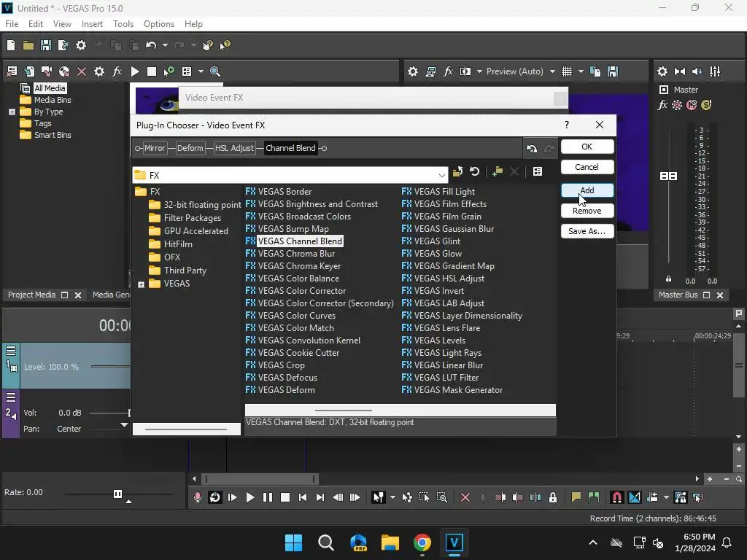This screenshot has width=747, height=560.
Task: Start media preview in Project Media toolbar
Action: 135,71
